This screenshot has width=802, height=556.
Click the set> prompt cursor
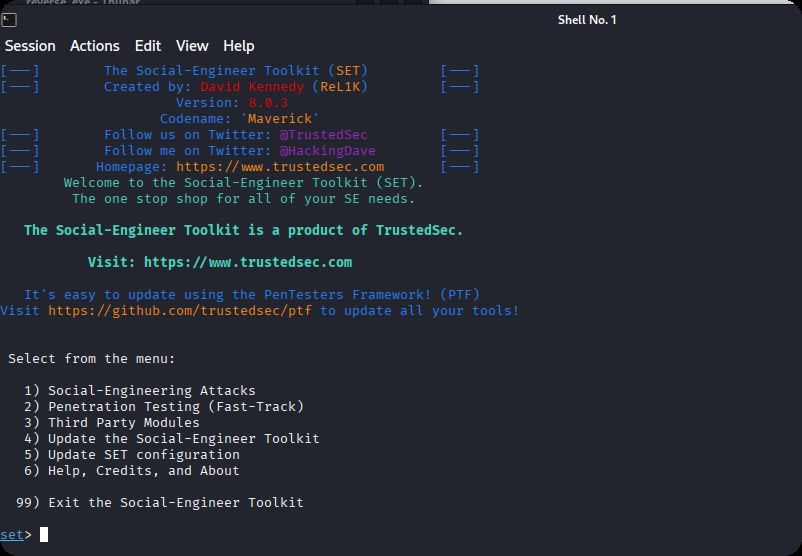[x=44, y=535]
